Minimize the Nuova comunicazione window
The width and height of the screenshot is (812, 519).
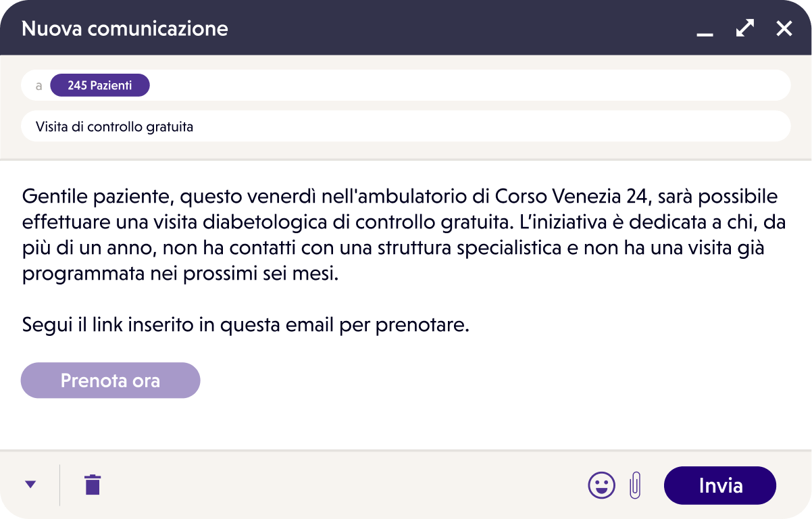pos(705,32)
